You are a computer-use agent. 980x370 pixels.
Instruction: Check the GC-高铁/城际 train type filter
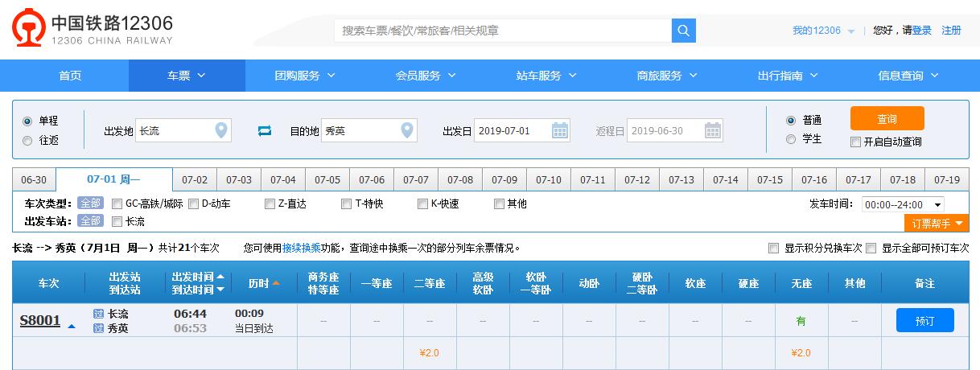(x=117, y=203)
